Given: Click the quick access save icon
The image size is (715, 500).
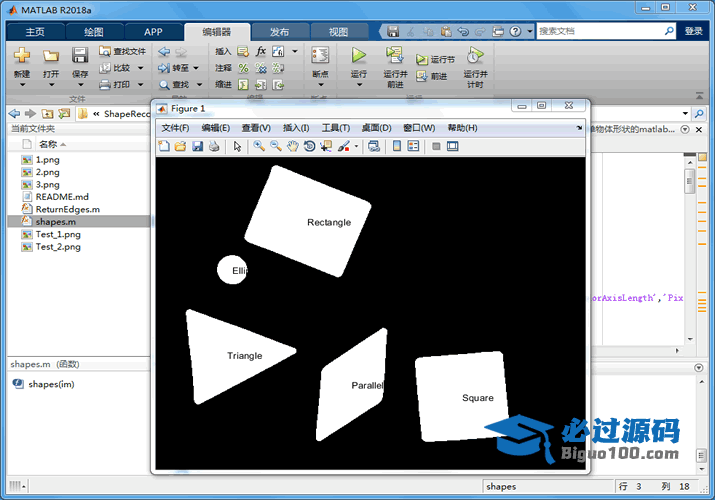Looking at the screenshot, I should pyautogui.click(x=393, y=31).
